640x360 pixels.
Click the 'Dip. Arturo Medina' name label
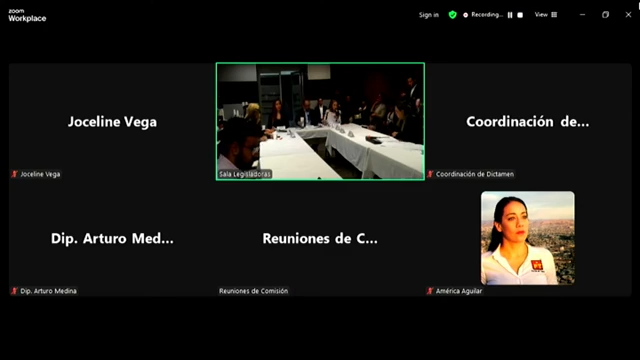coord(49,291)
